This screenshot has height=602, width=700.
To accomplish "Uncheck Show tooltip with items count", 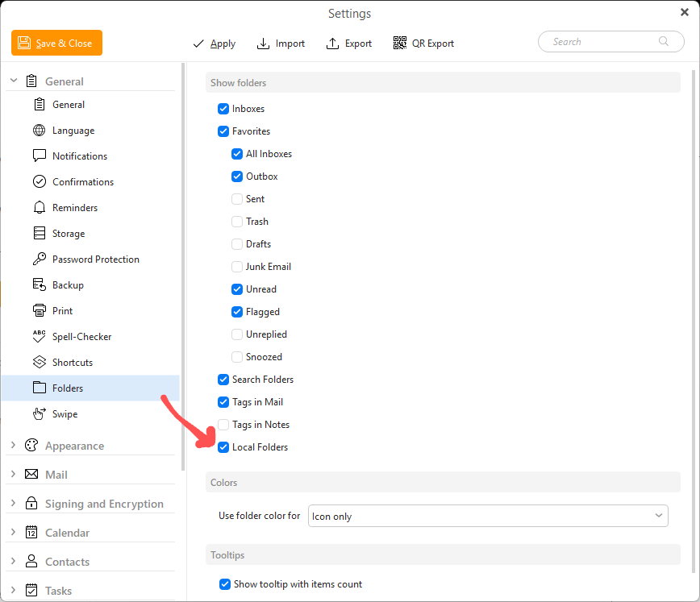I will pos(225,584).
